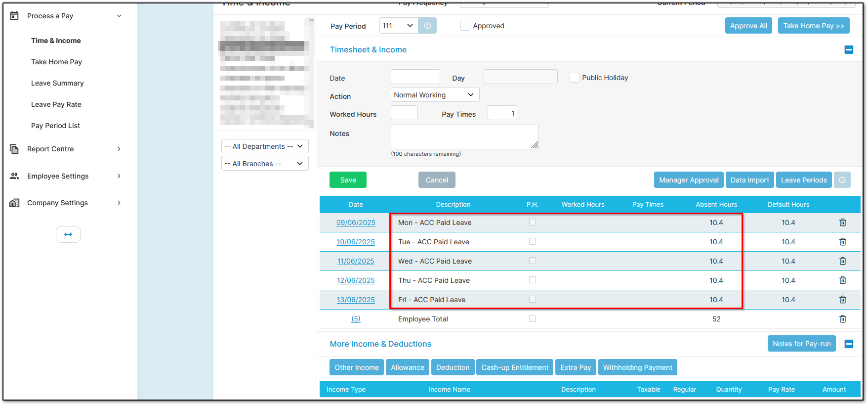This screenshot has width=868, height=405.
Task: Open the 13/06/2025 date link
Action: point(356,300)
